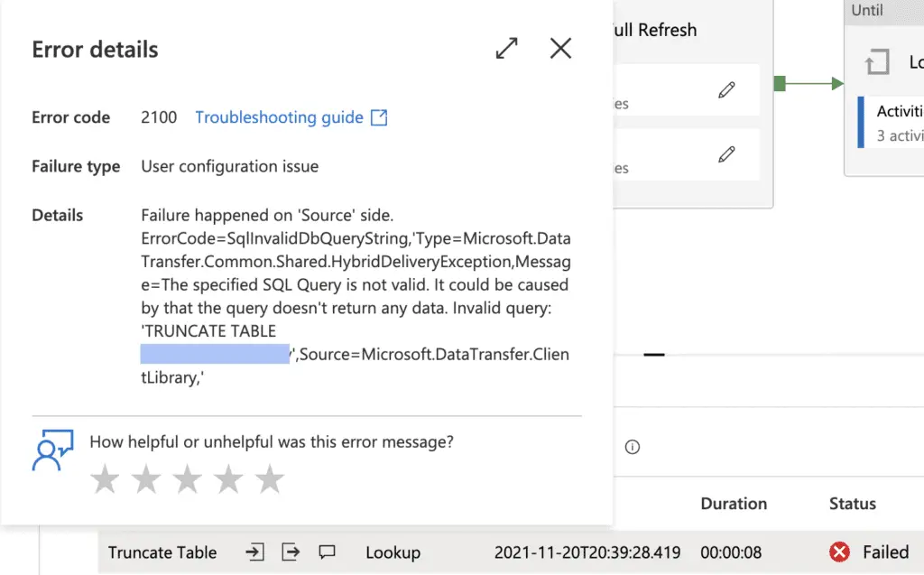The image size is (924, 575).
Task: Expand the Error details dialog
Action: (507, 49)
